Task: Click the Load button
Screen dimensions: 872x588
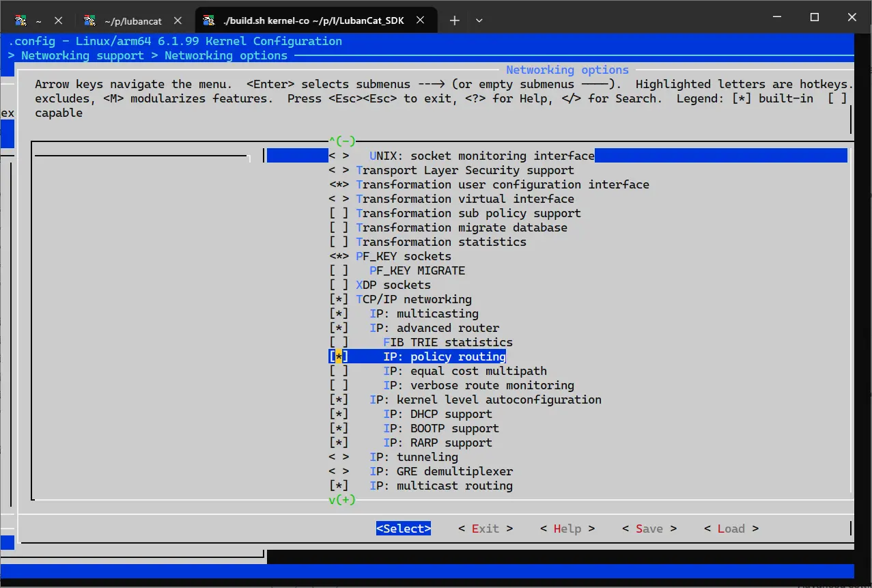Action: pos(731,529)
